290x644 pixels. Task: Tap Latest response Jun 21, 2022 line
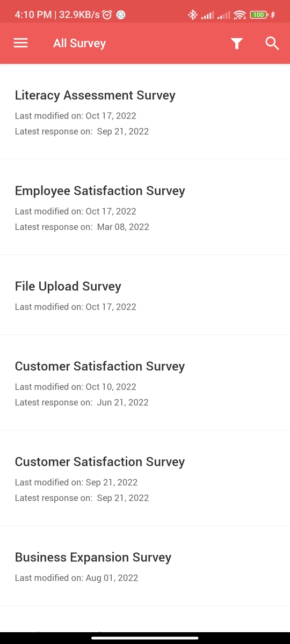82,402
